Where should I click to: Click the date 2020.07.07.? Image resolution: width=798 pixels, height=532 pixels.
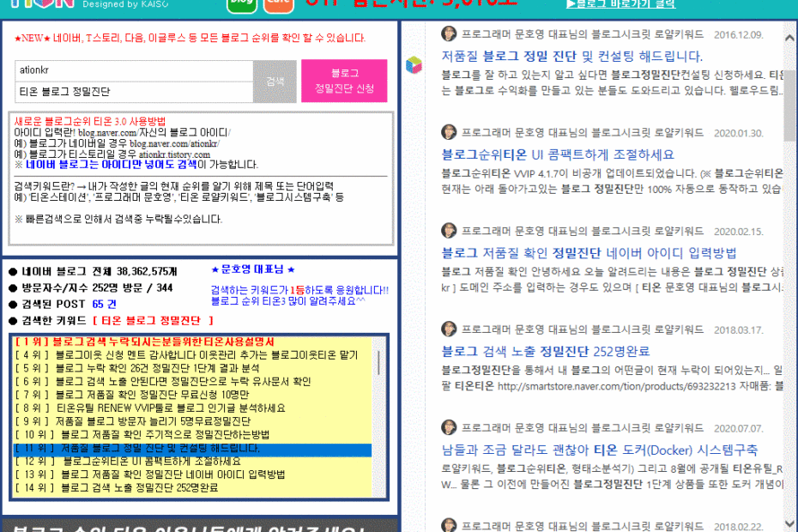(739, 429)
